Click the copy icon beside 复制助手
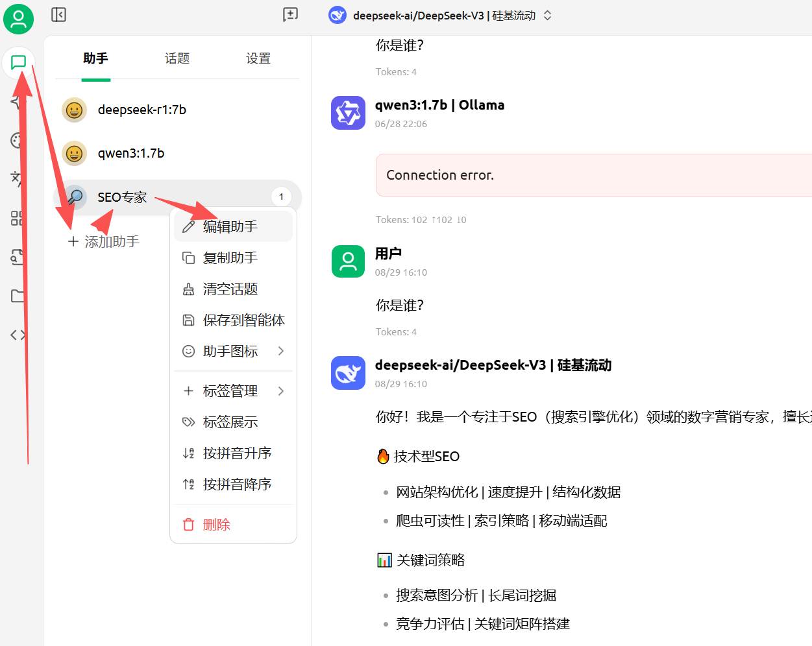 (188, 257)
